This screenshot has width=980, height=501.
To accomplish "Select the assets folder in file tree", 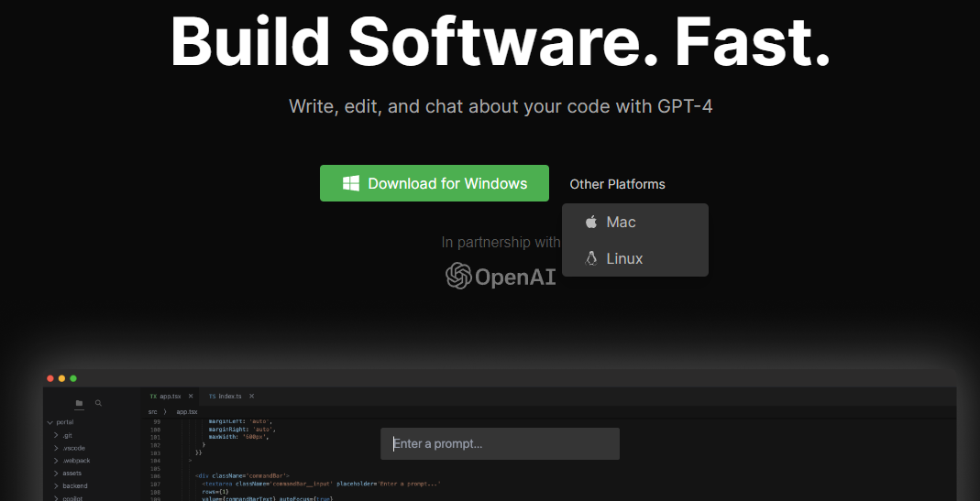I will 72,474.
